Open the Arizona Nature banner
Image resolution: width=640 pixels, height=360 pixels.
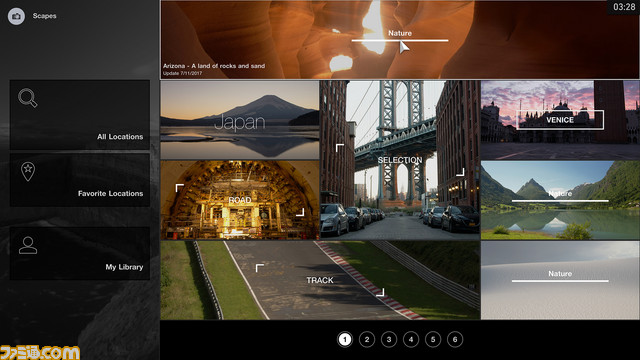pyautogui.click(x=400, y=40)
